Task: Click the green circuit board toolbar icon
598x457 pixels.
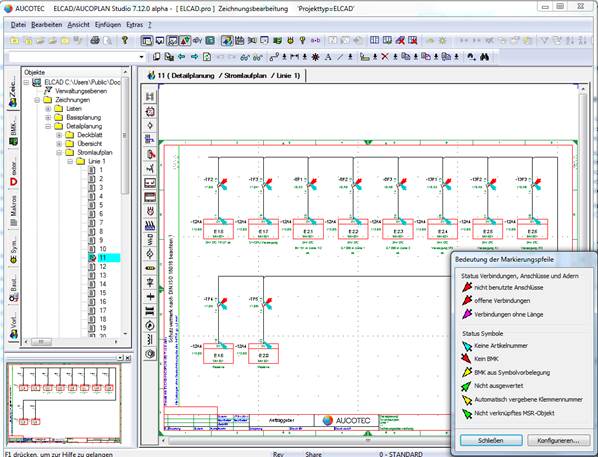Action: (278, 40)
